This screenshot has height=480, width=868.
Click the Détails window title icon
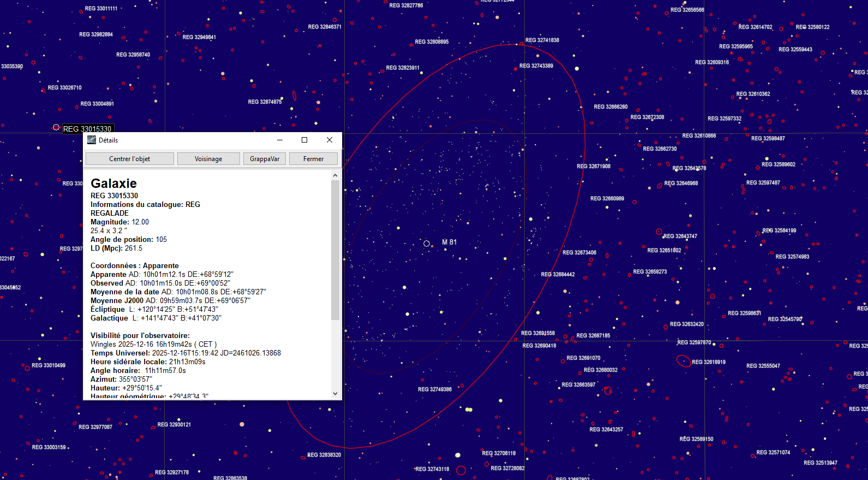92,140
